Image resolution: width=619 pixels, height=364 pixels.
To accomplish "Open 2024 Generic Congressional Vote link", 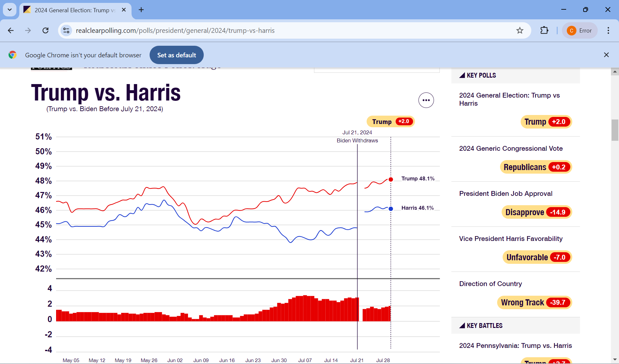I will coord(511,148).
